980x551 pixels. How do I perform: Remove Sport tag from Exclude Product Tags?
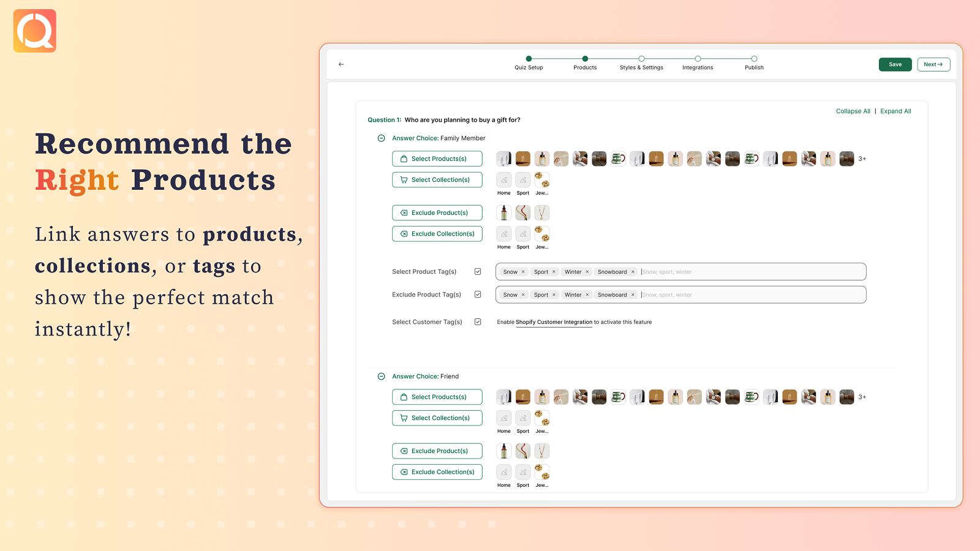tap(554, 294)
